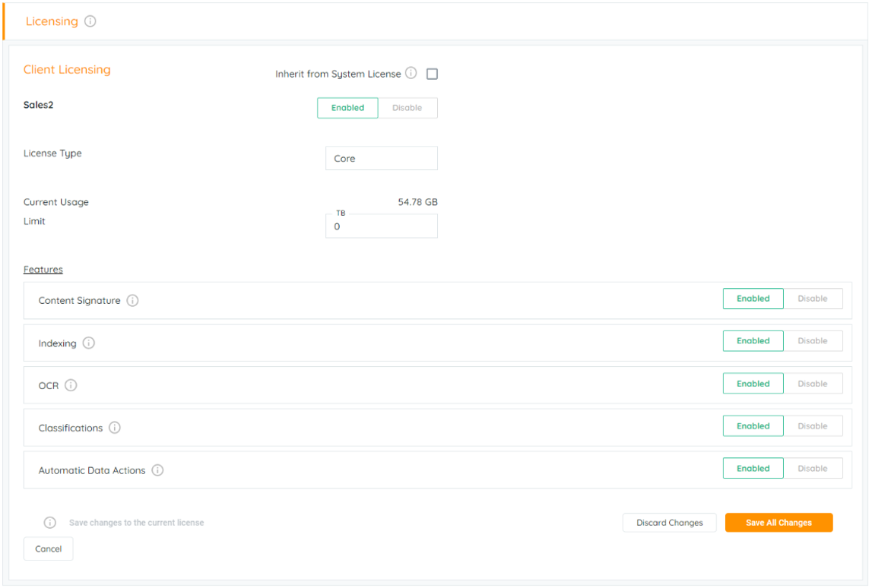
Task: Click the Cancel button
Action: [x=49, y=548]
